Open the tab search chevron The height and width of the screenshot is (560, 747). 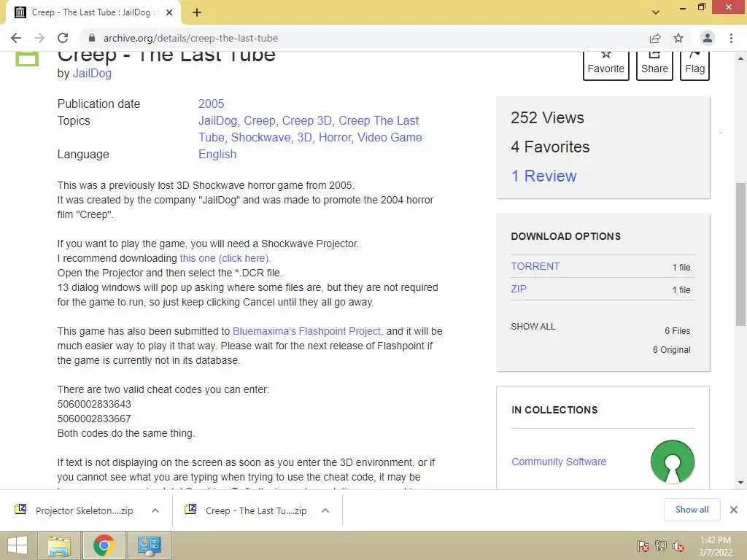point(656,12)
